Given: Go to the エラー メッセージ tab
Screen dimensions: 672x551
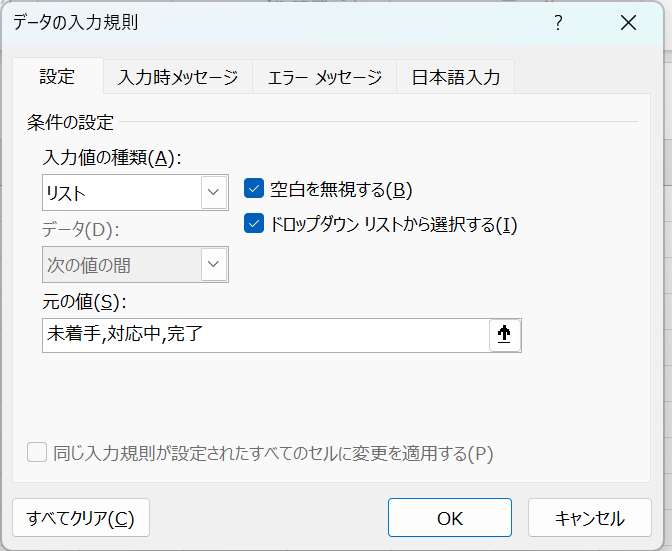Looking at the screenshot, I should (x=325, y=77).
